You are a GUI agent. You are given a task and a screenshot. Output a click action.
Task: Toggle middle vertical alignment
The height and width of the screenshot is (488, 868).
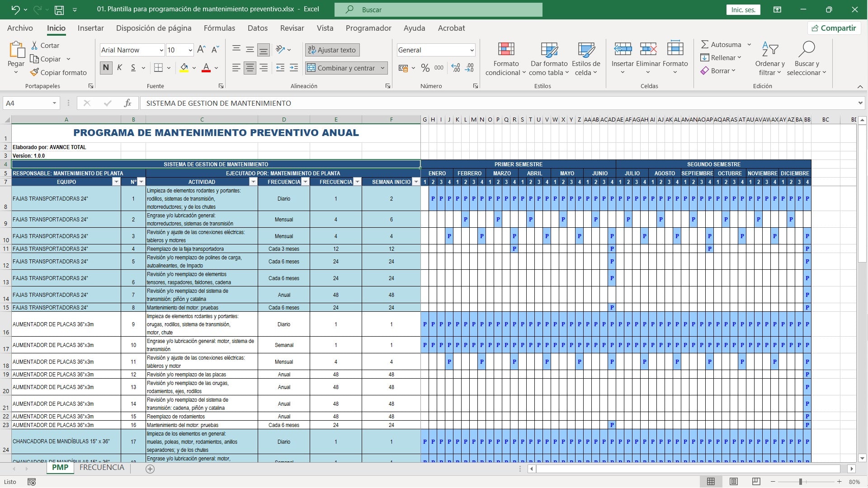pos(250,49)
